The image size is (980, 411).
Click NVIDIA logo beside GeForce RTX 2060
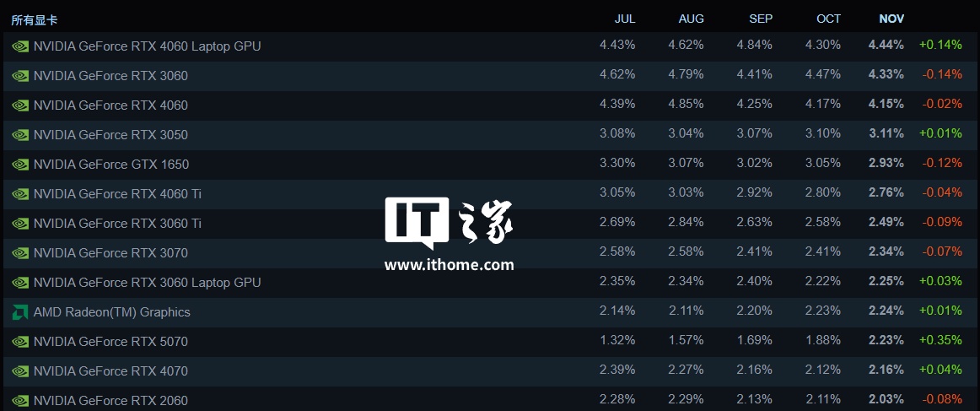[x=20, y=401]
